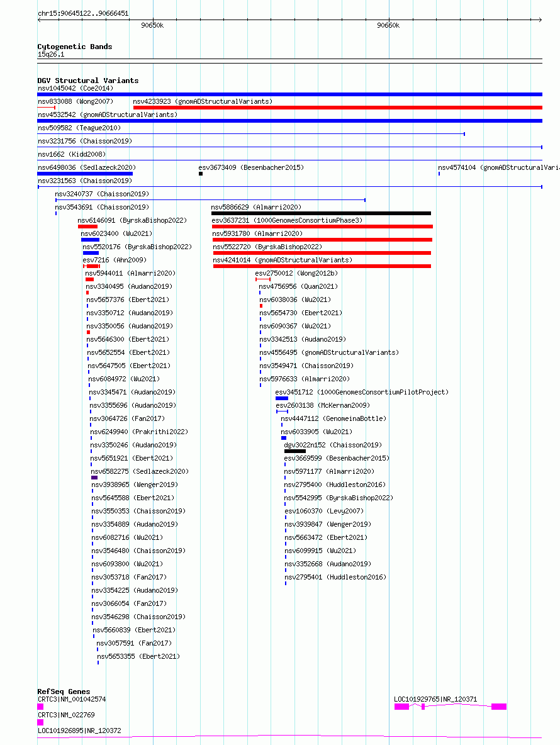Click the CRTC3|NM_001042574 gene label
The height and width of the screenshot is (745, 560).
72,700
